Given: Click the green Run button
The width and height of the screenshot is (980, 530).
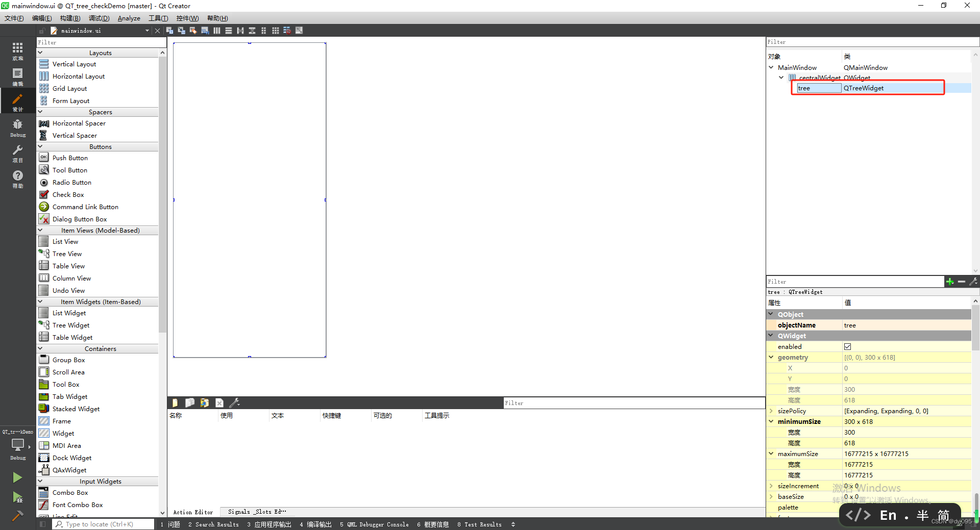Looking at the screenshot, I should [x=17, y=477].
